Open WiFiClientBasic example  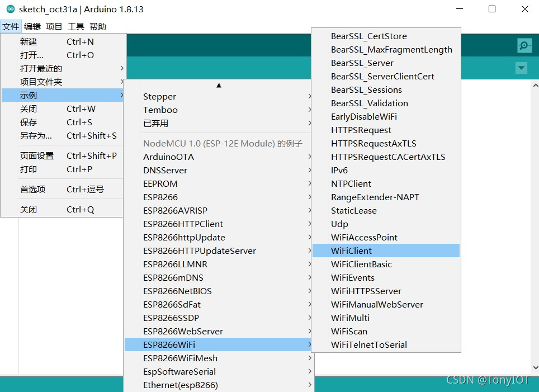pyautogui.click(x=386, y=264)
